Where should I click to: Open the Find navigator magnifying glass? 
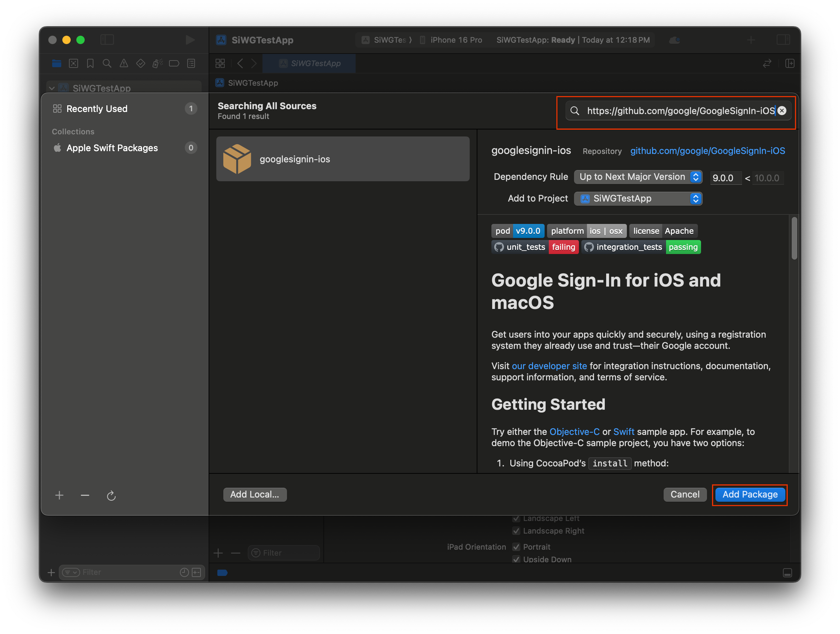(107, 63)
